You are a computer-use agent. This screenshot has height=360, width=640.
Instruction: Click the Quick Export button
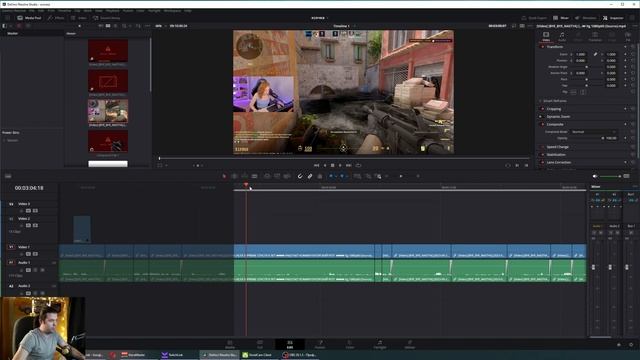click(x=534, y=18)
